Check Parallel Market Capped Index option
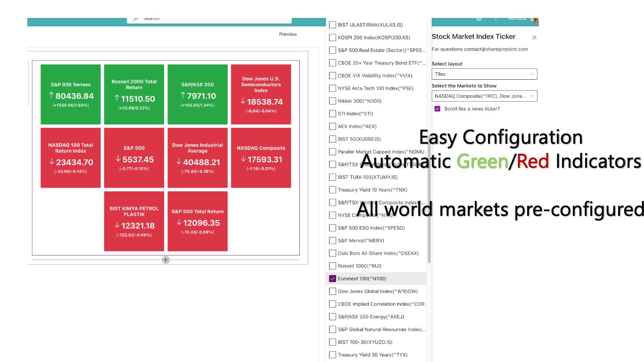 [333, 152]
